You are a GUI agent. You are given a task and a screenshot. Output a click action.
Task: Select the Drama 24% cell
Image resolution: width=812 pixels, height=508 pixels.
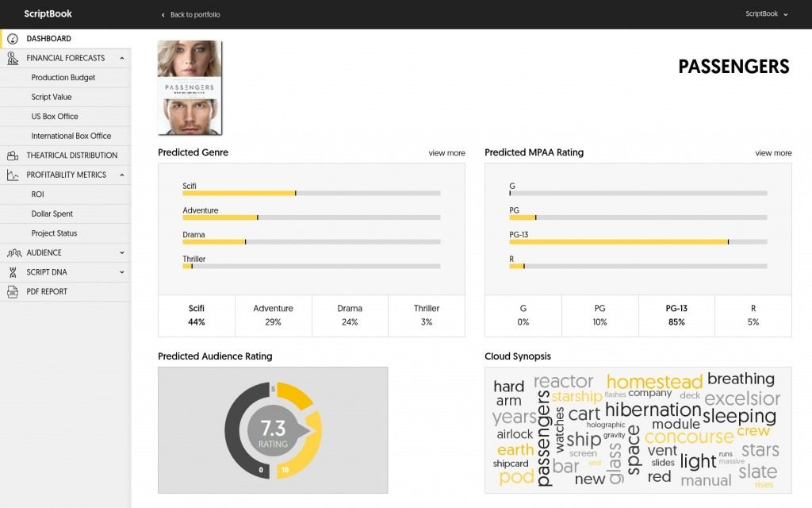point(350,316)
